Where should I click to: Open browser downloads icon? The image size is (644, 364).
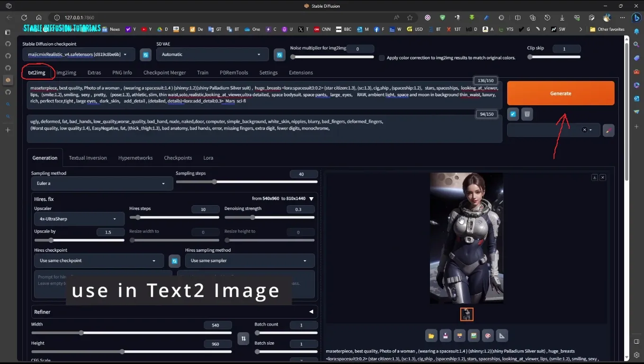[562, 18]
